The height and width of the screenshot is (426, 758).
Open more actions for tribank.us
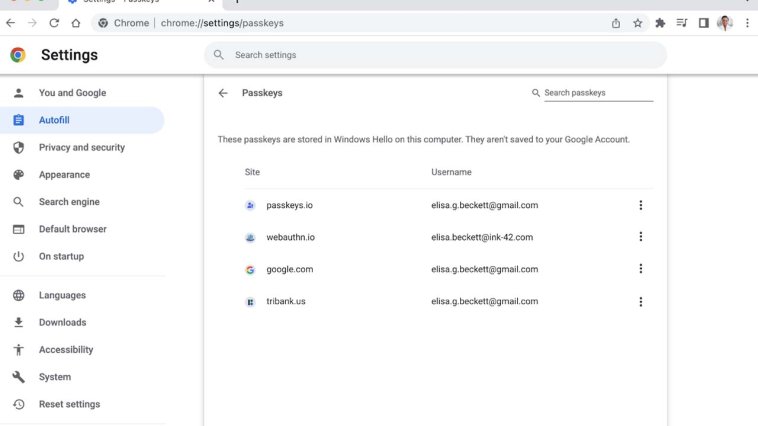[641, 302]
